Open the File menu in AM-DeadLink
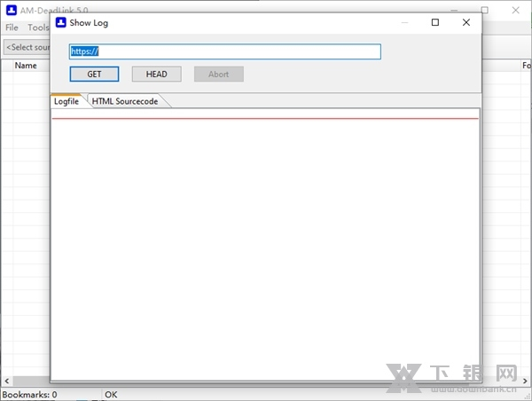This screenshot has height=401, width=532. click(x=12, y=28)
